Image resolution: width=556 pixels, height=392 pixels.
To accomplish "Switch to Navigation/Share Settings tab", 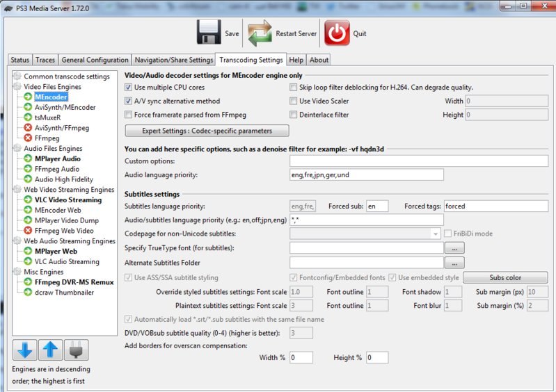I will pyautogui.click(x=174, y=60).
